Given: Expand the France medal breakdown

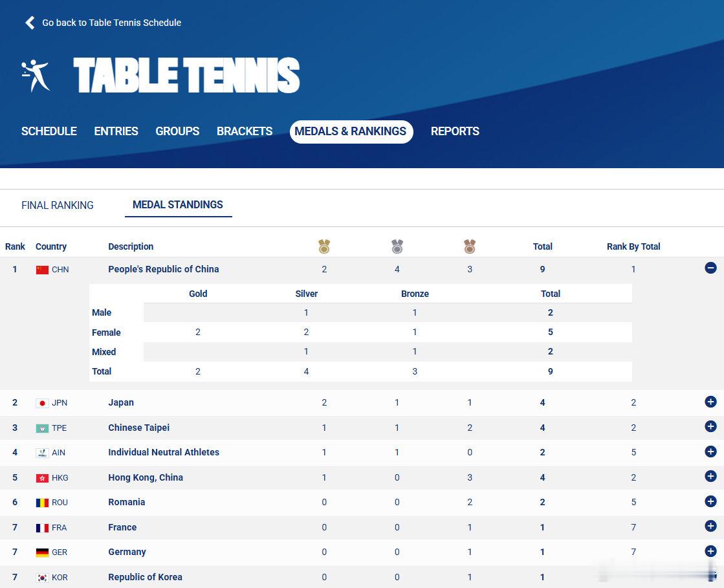Looking at the screenshot, I should (x=710, y=526).
